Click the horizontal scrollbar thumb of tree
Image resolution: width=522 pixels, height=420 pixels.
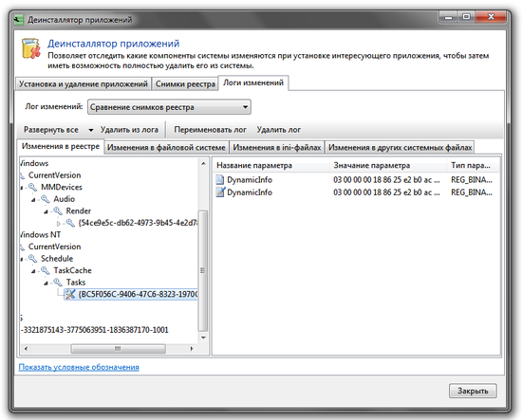click(x=119, y=349)
